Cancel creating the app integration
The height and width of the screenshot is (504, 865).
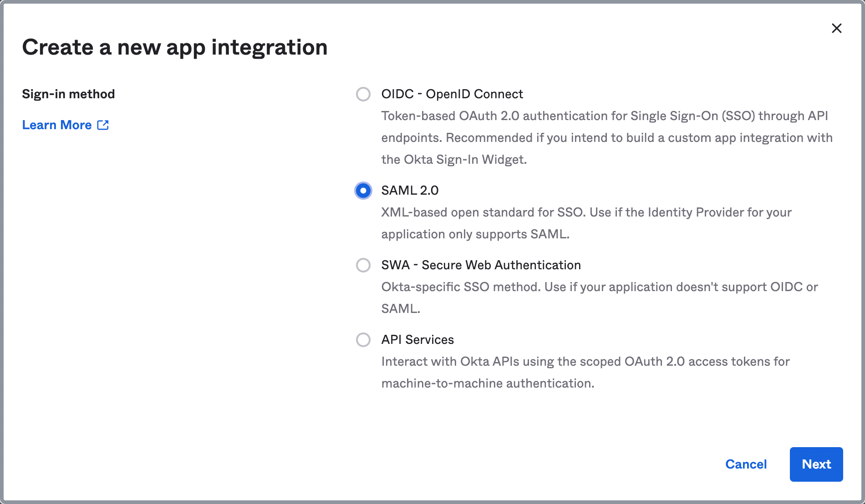point(746,464)
